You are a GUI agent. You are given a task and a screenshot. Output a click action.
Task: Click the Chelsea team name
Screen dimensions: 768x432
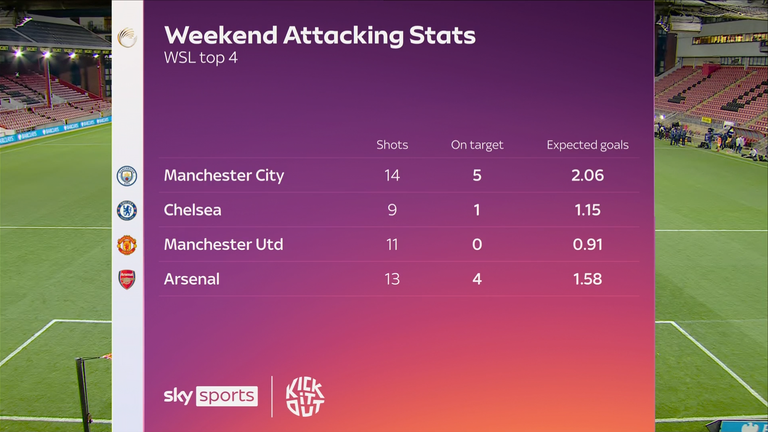193,210
